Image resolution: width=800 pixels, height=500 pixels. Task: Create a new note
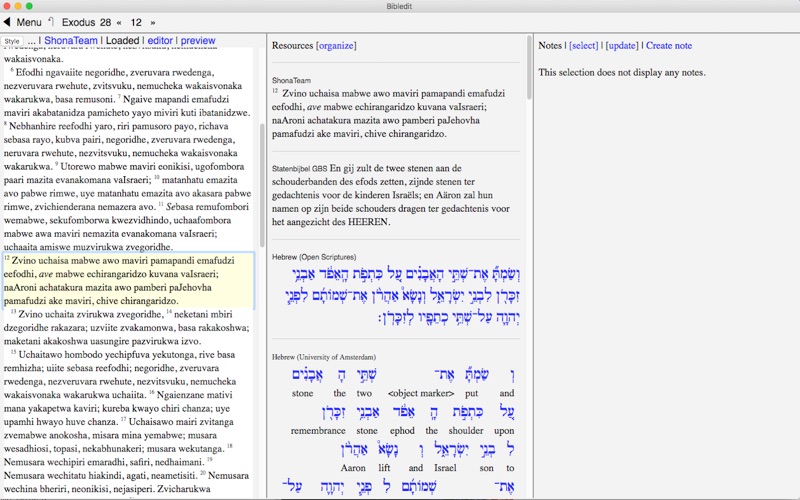(x=669, y=45)
